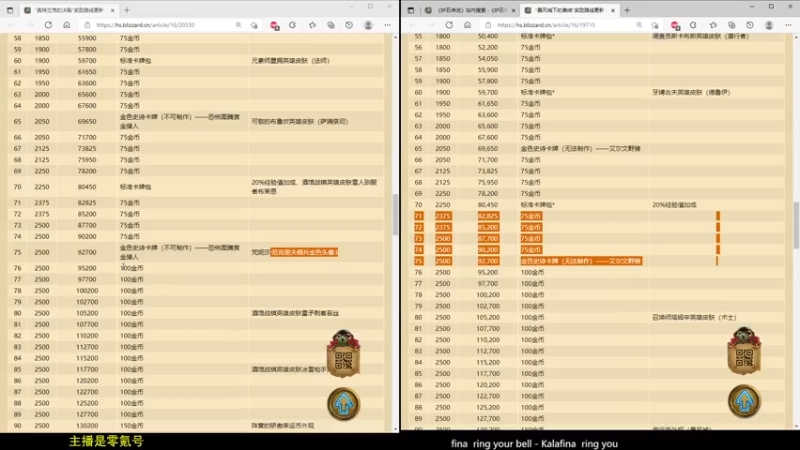Screen dimensions: 800x450
Task: Select '69650' cell in left row 65
Action: tap(87, 121)
